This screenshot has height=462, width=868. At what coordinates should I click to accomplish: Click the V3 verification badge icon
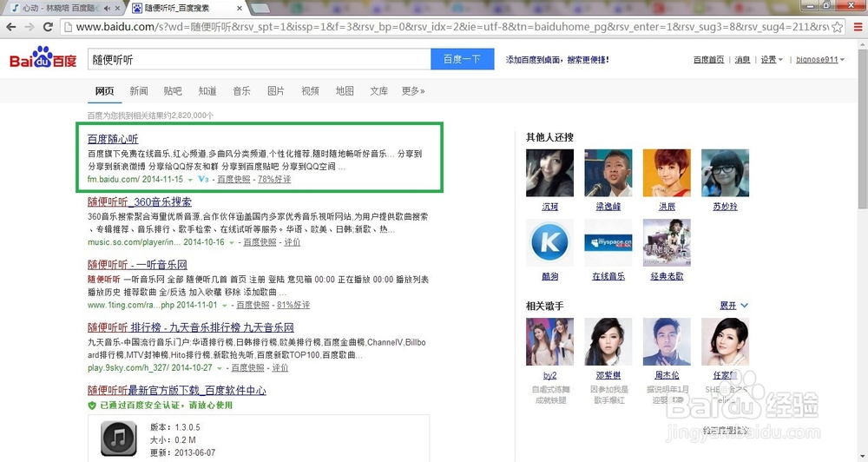[203, 180]
